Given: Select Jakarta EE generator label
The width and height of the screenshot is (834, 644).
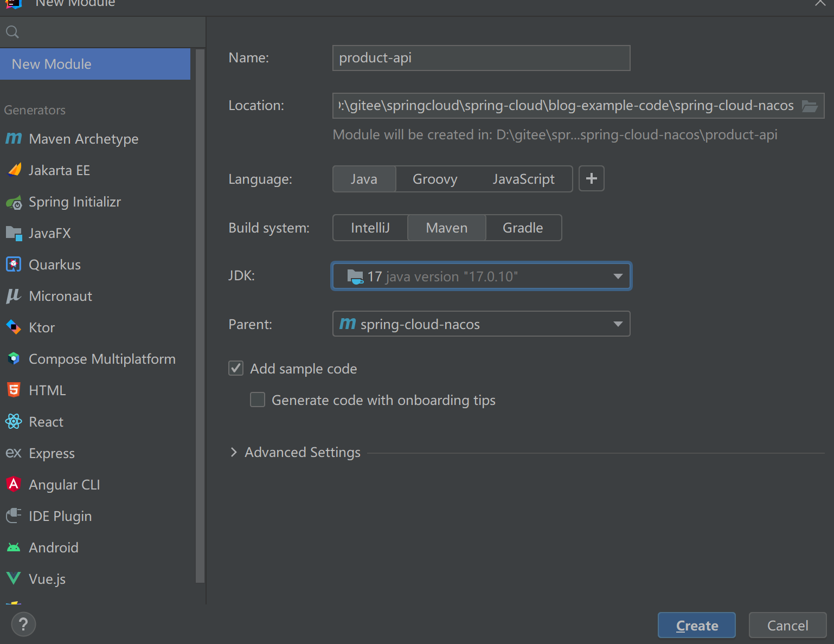Looking at the screenshot, I should pyautogui.click(x=59, y=170).
